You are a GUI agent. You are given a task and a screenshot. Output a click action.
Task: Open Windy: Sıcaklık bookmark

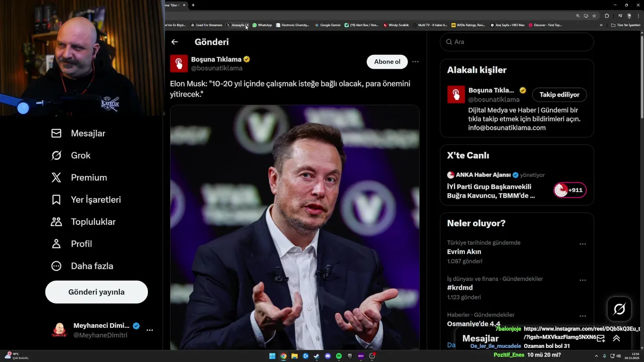point(396,25)
